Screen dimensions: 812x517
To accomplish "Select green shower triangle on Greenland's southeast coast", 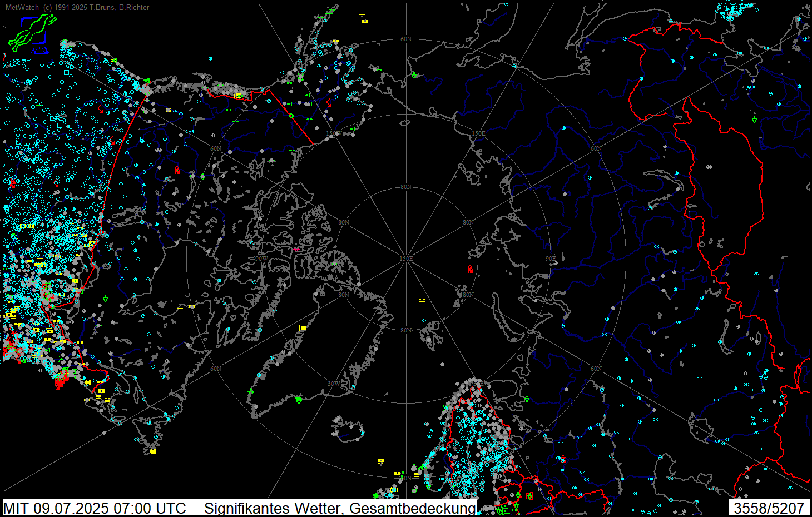I will tap(299, 400).
